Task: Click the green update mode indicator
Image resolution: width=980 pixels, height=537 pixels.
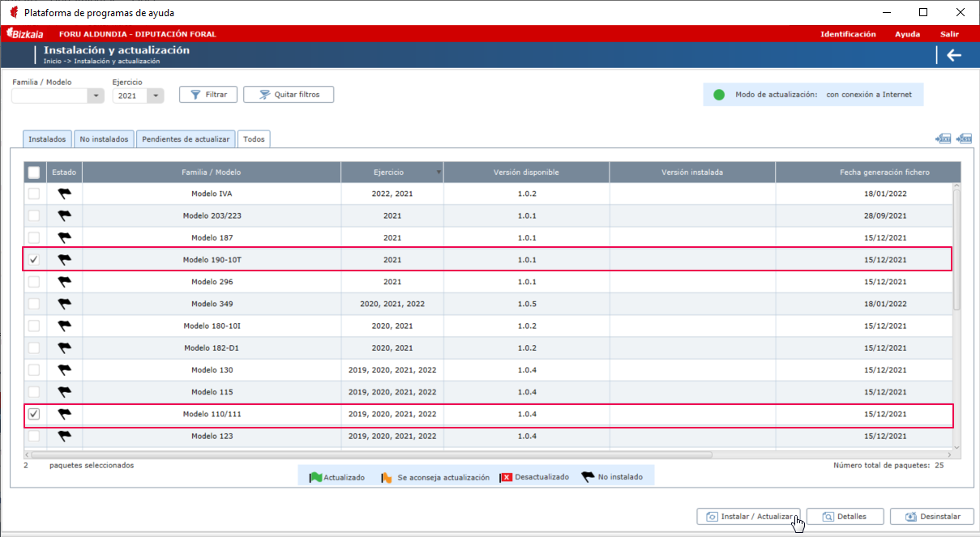Action: [x=719, y=95]
